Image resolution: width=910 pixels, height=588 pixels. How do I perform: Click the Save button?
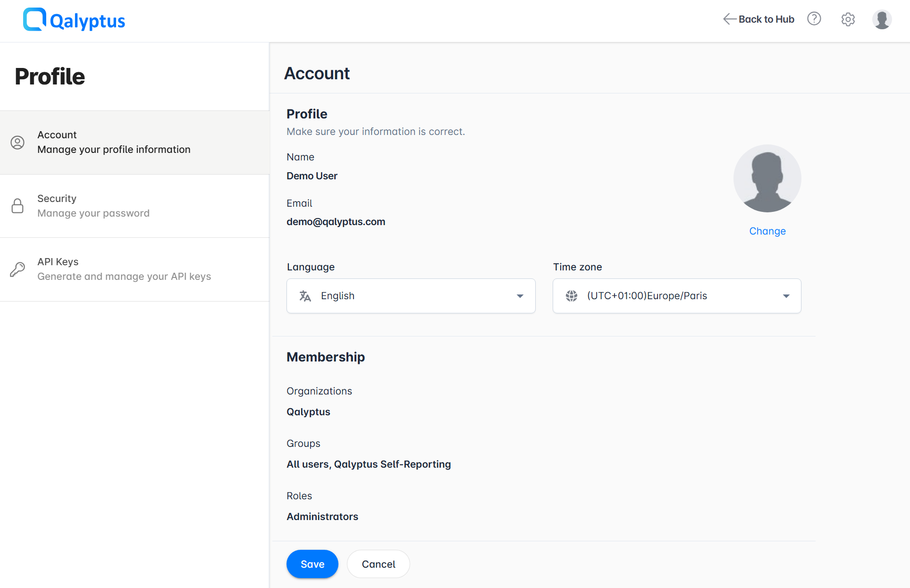(x=312, y=563)
